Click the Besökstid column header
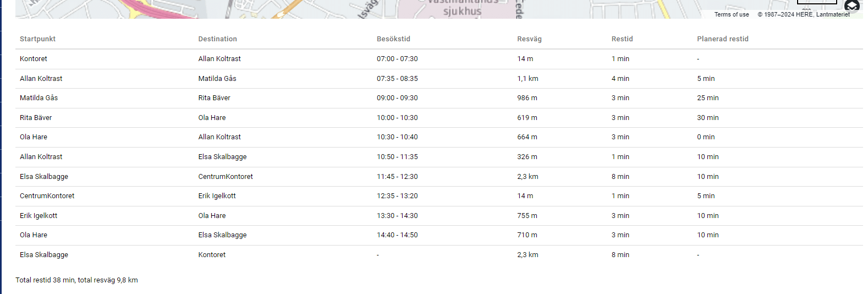 393,39
